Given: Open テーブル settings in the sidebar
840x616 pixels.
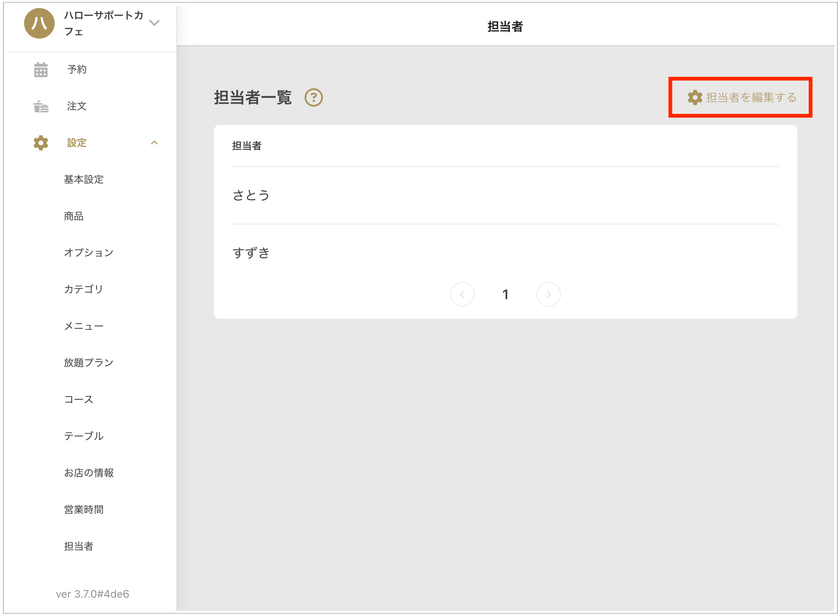Looking at the screenshot, I should click(x=84, y=436).
